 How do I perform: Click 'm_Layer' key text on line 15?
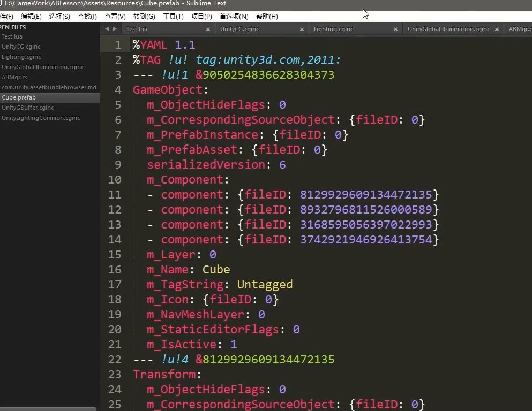[171, 254]
